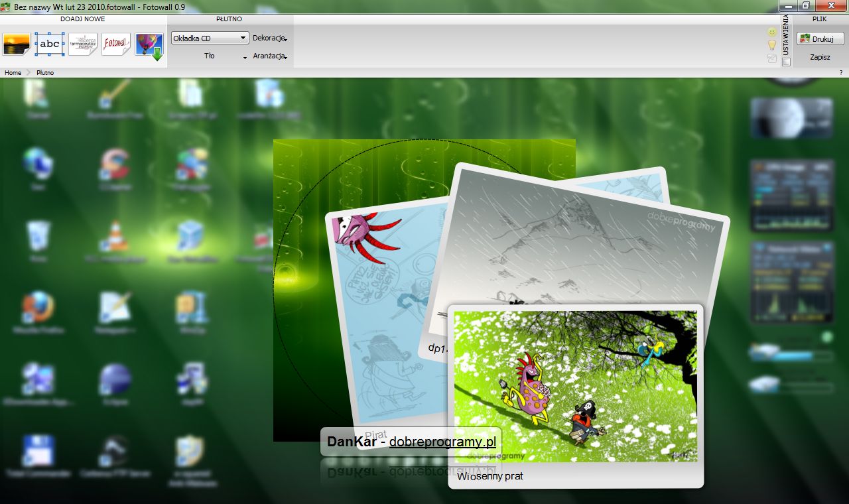Viewport: 849px width, 504px height.
Task: Add a new picture with the sunset icon
Action: pyautogui.click(x=17, y=44)
